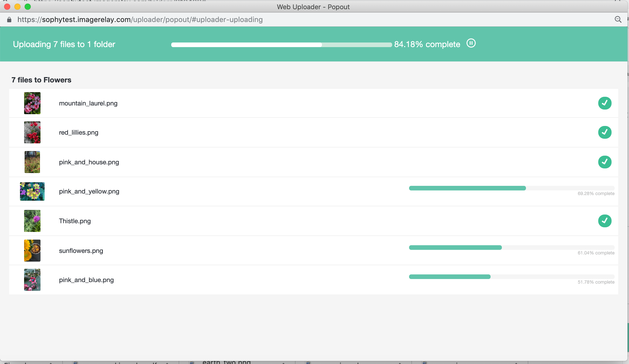The height and width of the screenshot is (364, 629).
Task: Open the red_lillies.png thumbnail image
Action: point(32,132)
